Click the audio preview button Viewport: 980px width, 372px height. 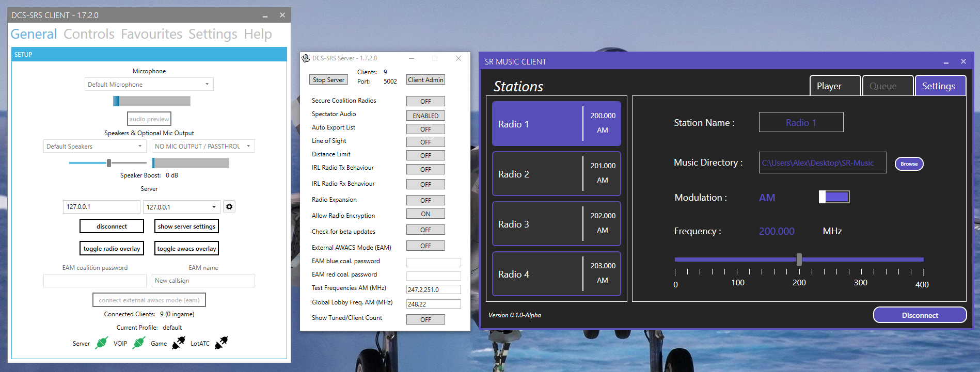[149, 119]
